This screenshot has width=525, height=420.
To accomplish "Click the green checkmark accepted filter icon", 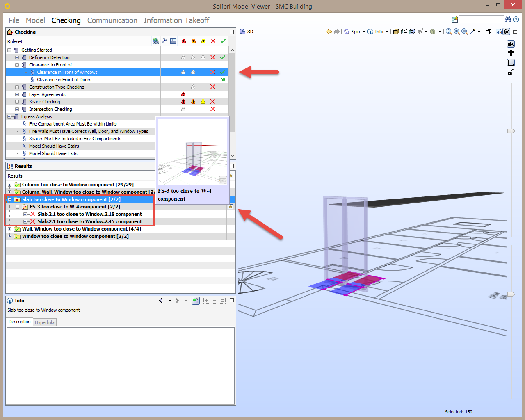I will tap(223, 41).
